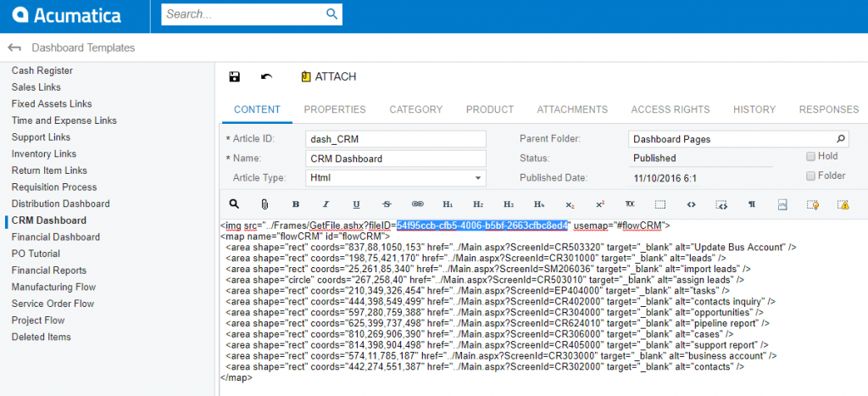
Task: Click the undo arrow icon
Action: (266, 77)
